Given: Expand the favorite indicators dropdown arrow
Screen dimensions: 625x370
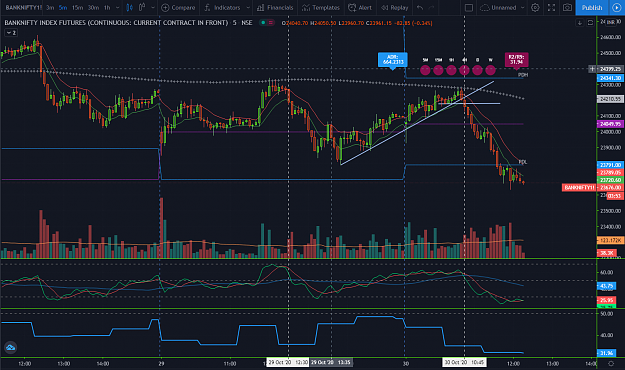Looking at the screenshot, I should 248,8.
